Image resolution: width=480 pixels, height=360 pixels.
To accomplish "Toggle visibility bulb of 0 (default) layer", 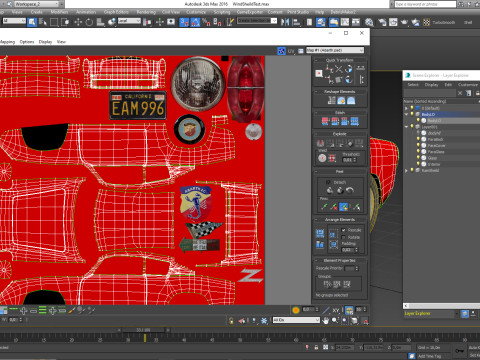I will tap(412, 108).
